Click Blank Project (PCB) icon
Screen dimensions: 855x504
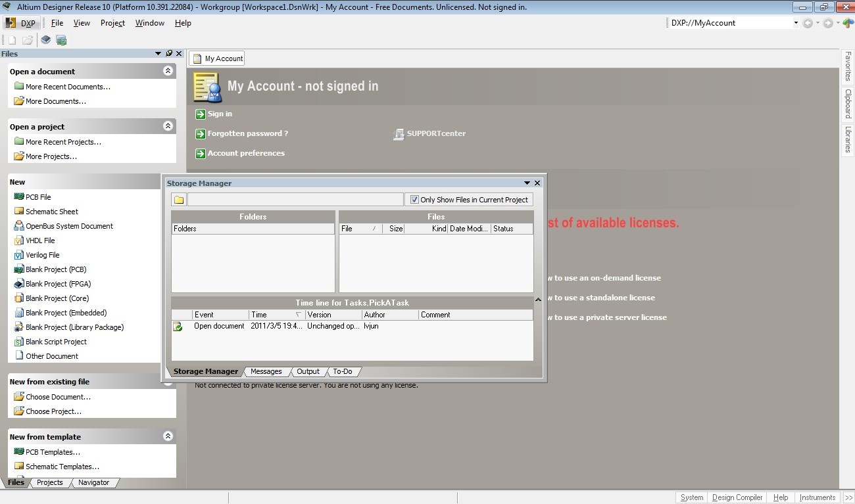[19, 269]
